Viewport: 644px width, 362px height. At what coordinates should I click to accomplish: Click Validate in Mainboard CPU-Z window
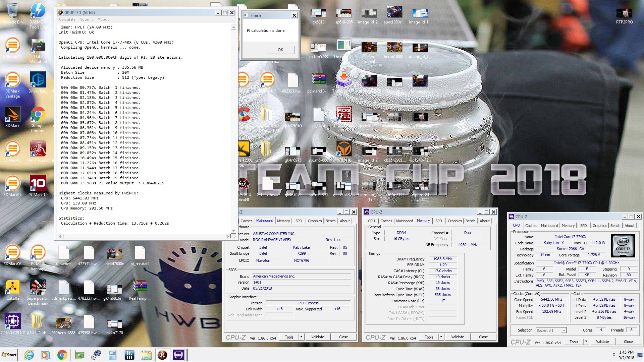coord(317,337)
